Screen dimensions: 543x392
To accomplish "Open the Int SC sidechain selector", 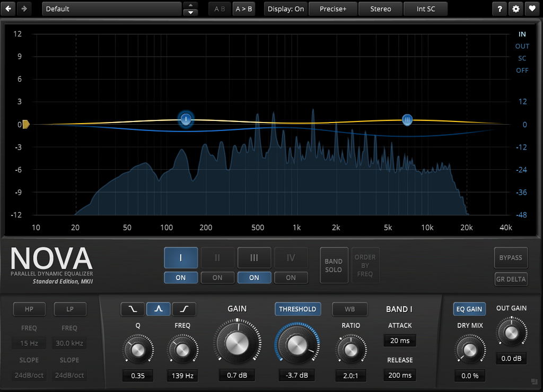I will pyautogui.click(x=426, y=9).
